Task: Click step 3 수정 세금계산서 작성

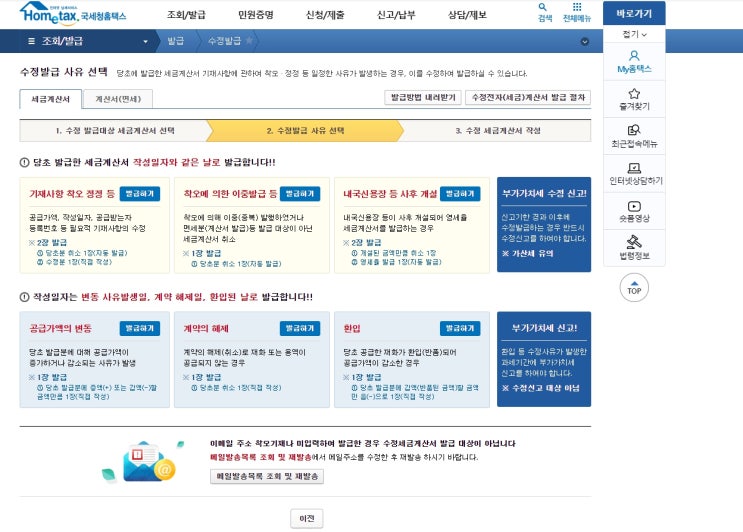Action: click(x=498, y=131)
